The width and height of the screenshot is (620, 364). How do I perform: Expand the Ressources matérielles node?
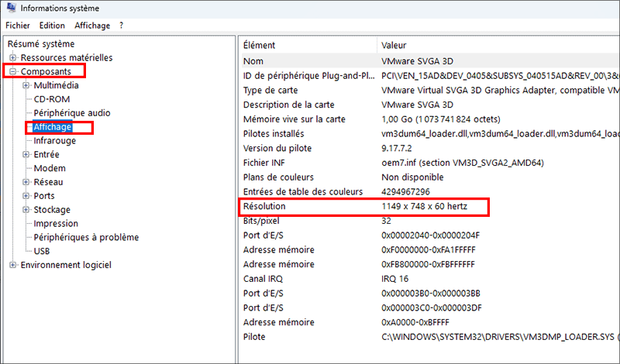click(x=13, y=58)
